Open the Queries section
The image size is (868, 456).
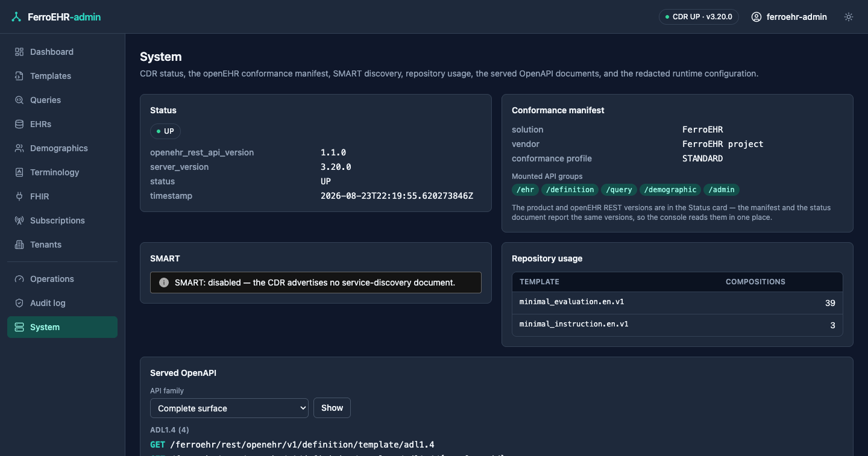point(62,100)
